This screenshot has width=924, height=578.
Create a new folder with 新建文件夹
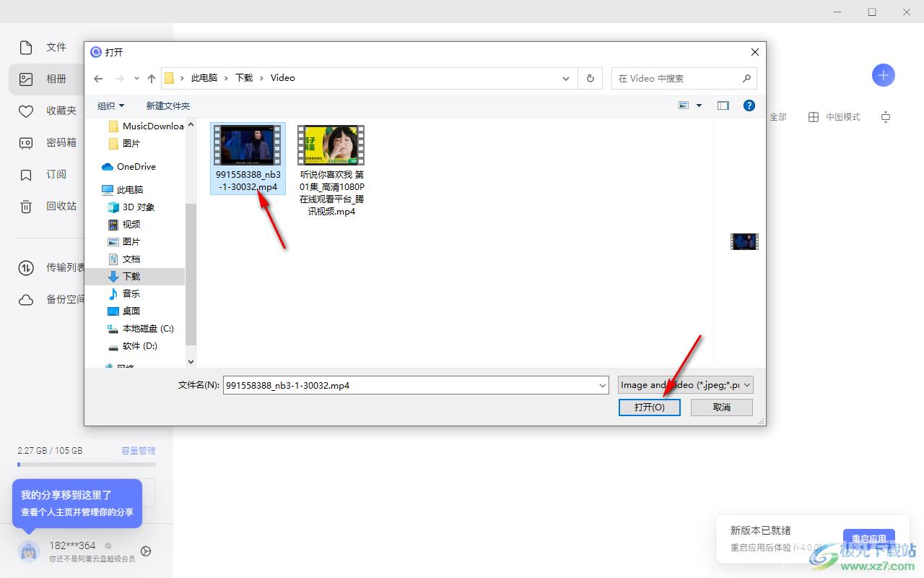tap(167, 105)
